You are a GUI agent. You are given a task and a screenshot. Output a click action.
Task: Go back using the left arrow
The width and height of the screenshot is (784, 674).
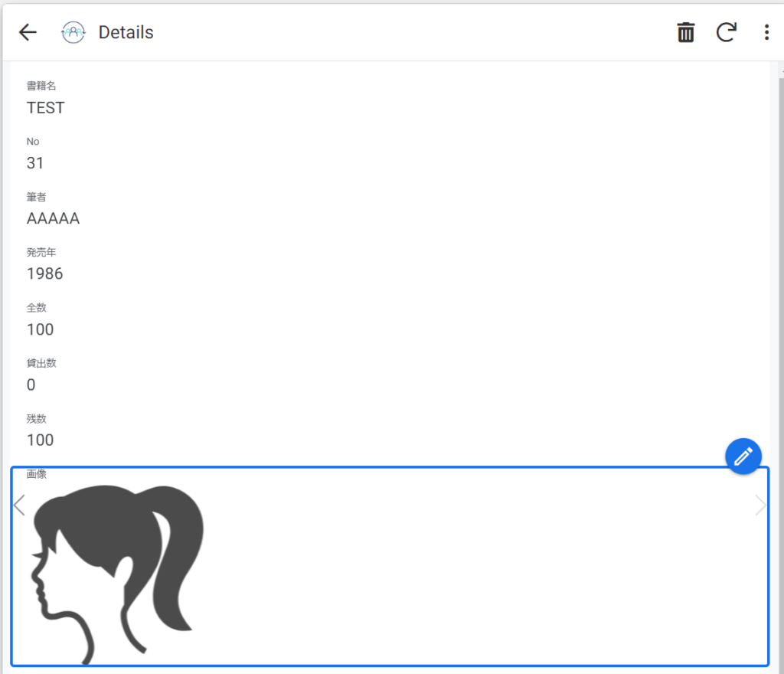(28, 32)
